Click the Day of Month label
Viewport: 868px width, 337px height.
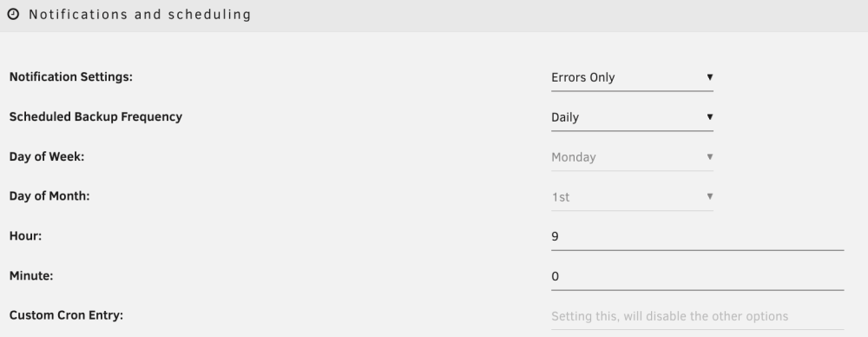pyautogui.click(x=49, y=196)
